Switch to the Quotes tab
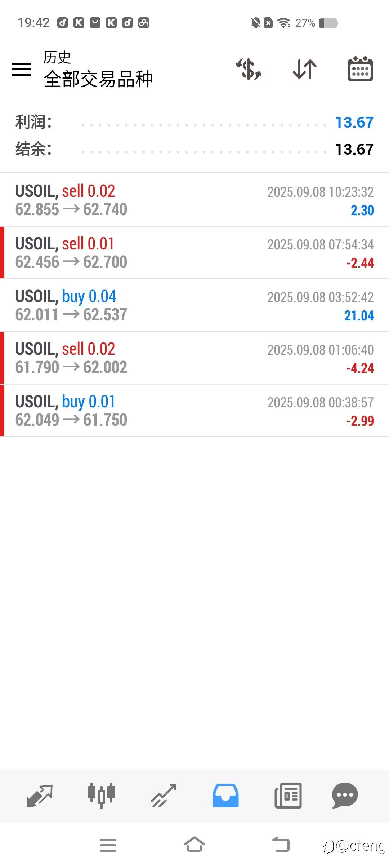The width and height of the screenshot is (389, 868). 40,795
